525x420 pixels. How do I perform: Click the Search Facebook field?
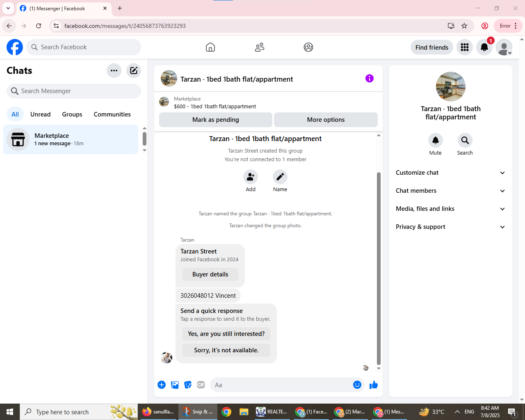84,47
